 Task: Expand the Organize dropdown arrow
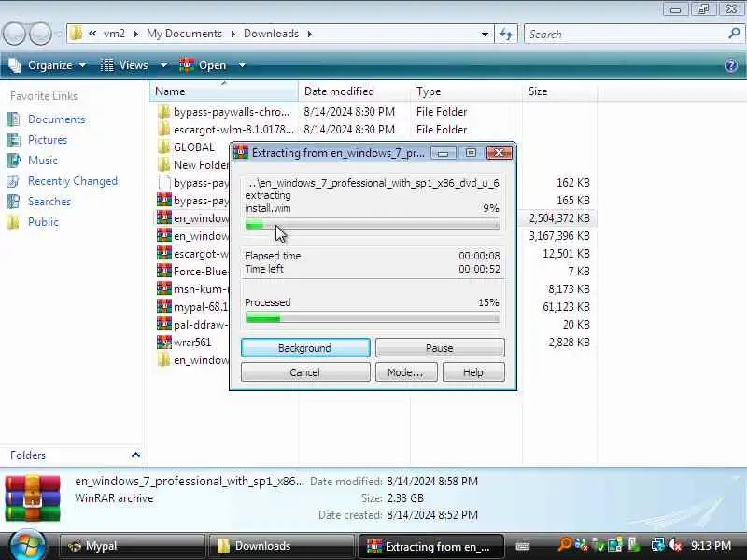[x=82, y=65]
